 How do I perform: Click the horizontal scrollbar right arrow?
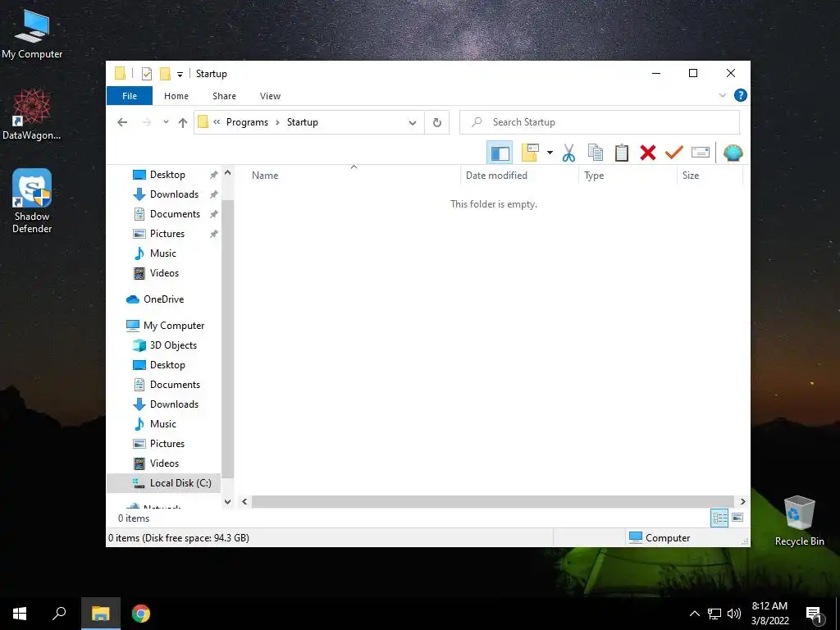[x=742, y=502]
